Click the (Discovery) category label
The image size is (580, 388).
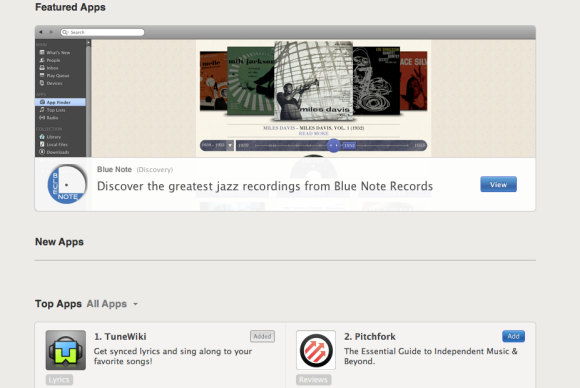point(155,170)
